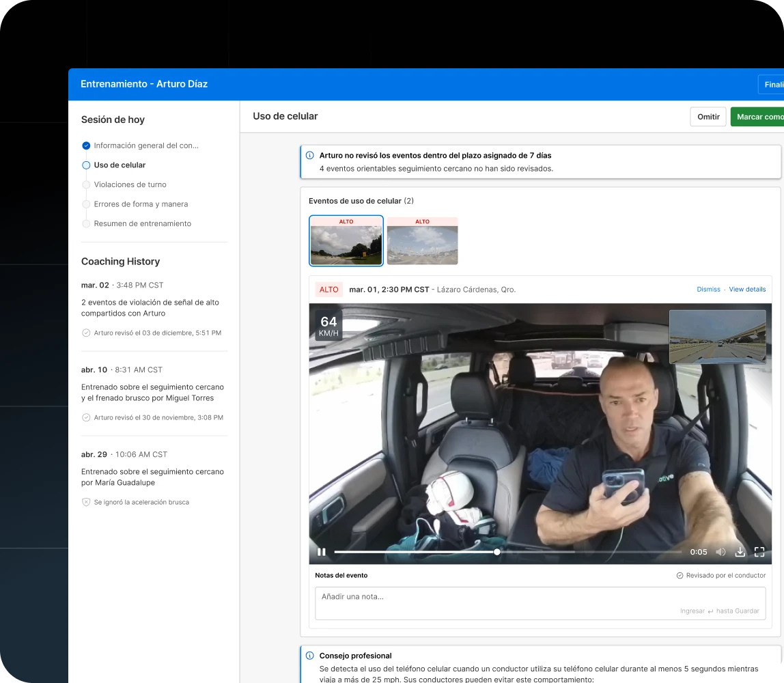Click the check icon under mar. 02 entry
Image resolution: width=784 pixels, height=683 pixels.
[86, 333]
